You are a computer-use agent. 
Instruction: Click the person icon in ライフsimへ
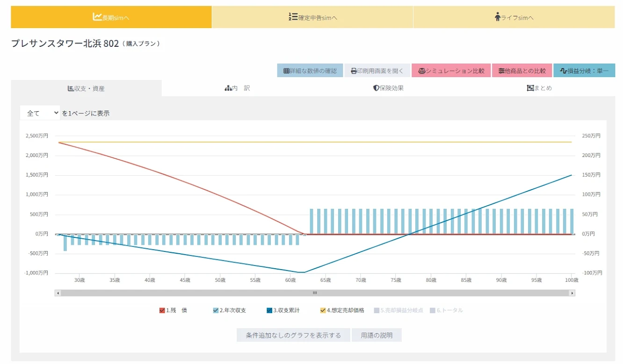[x=497, y=17]
